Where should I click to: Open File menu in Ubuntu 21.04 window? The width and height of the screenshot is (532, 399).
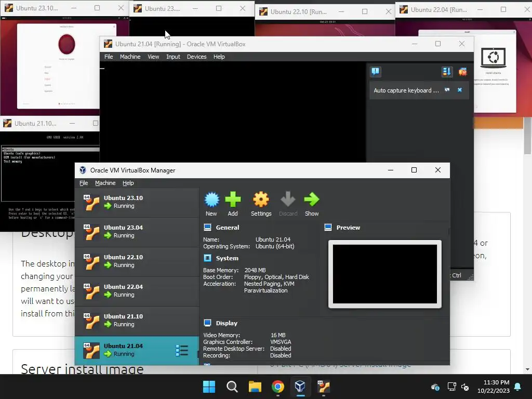click(109, 57)
